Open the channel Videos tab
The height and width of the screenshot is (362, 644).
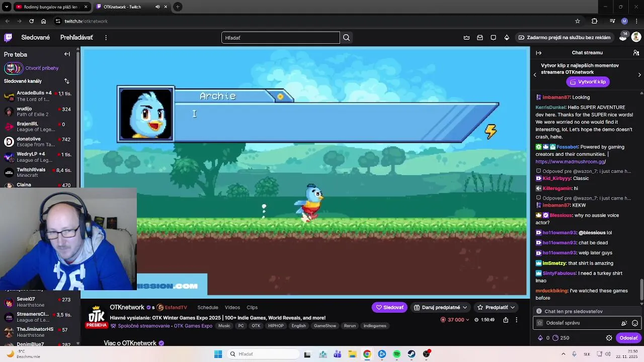[232, 308]
